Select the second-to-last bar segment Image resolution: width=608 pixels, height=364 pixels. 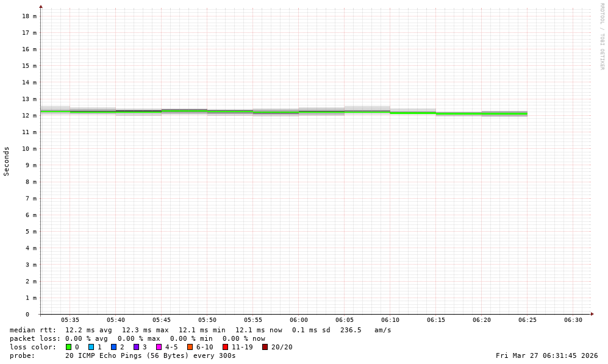(459, 114)
